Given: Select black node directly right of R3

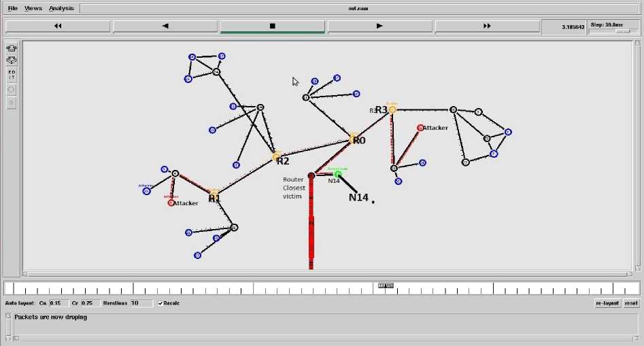Looking at the screenshot, I should coord(453,109).
